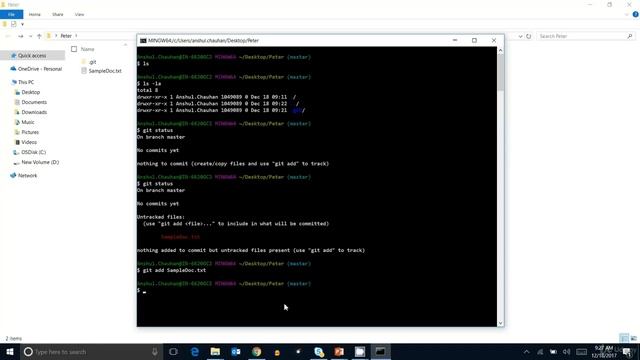Open the Share ribbon tab

58,14
